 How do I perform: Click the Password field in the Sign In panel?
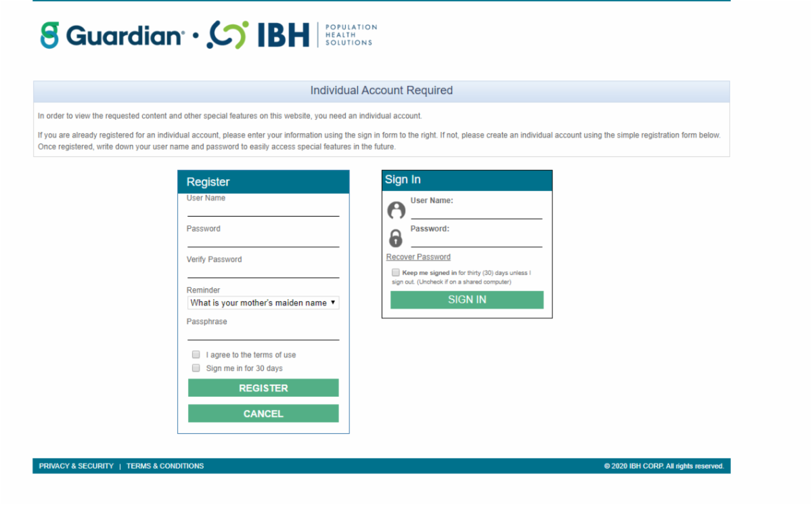tap(476, 241)
